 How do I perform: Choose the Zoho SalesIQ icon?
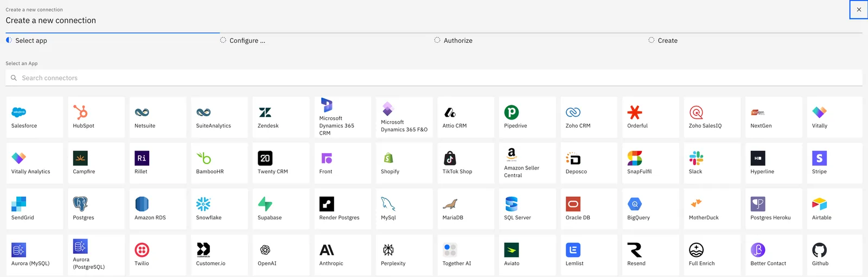point(697,112)
